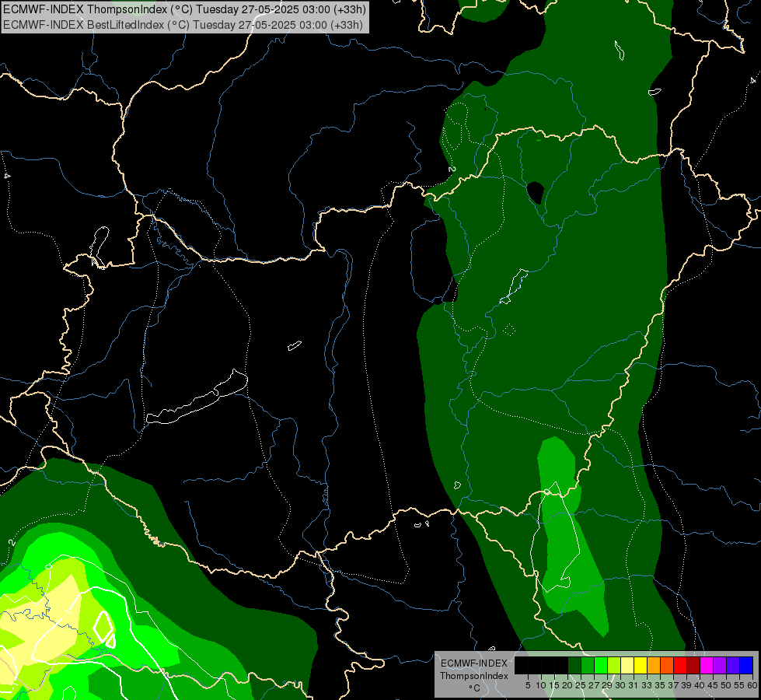Click the ECMWF-INDEX ThompsonIndex title line
The image size is (761, 700).
pos(184,9)
